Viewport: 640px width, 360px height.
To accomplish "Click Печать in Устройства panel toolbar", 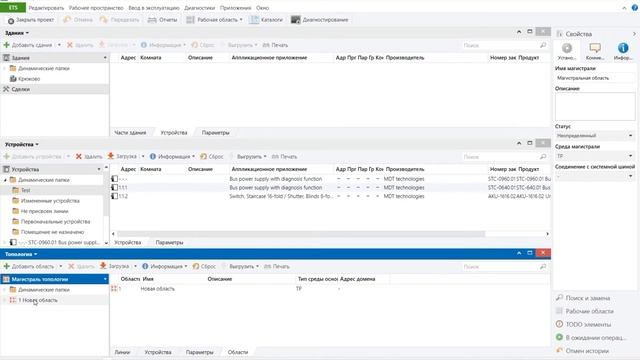I will point(284,156).
